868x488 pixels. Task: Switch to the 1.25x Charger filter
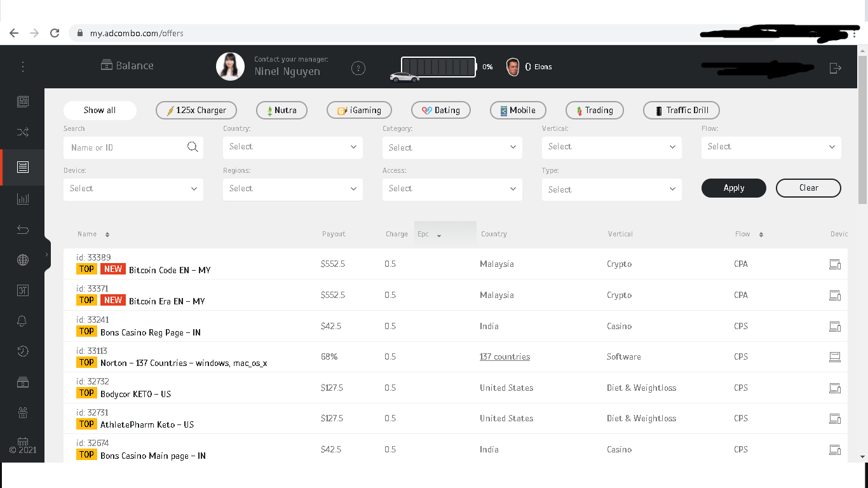196,111
